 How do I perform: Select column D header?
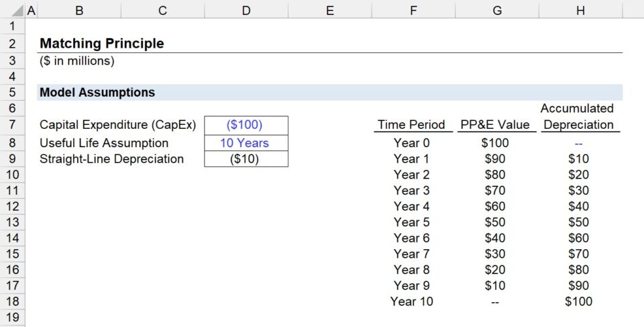pyautogui.click(x=246, y=10)
